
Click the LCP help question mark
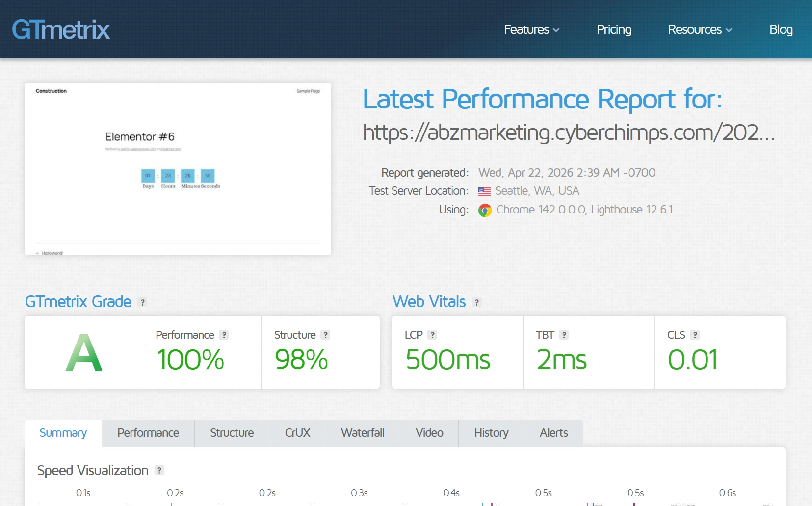(x=432, y=335)
